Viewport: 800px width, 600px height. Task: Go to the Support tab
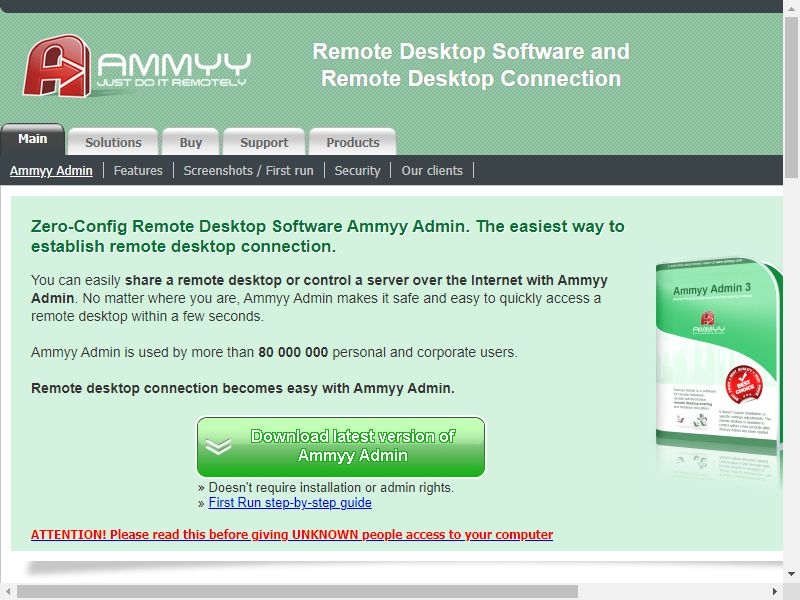[264, 142]
